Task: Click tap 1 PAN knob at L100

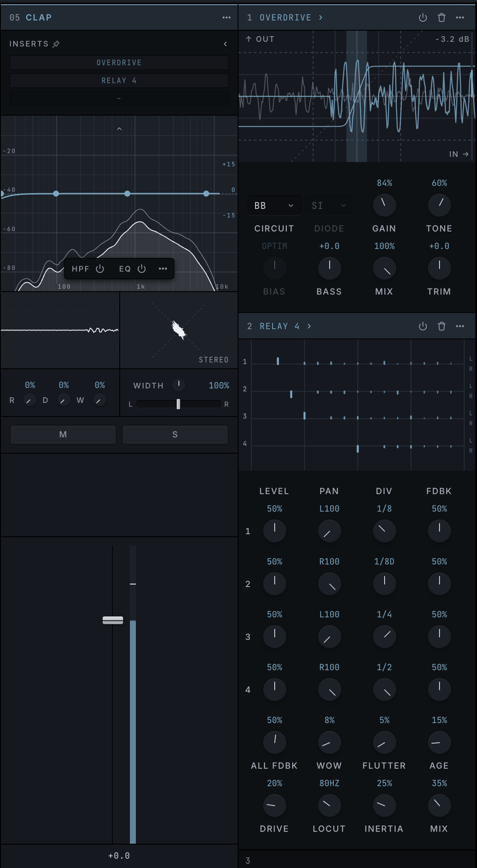Action: pos(329,531)
